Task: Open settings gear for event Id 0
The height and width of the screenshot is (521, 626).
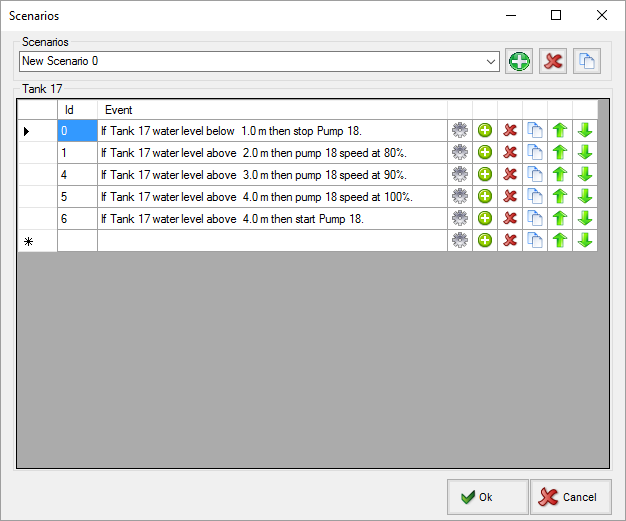Action: point(460,131)
